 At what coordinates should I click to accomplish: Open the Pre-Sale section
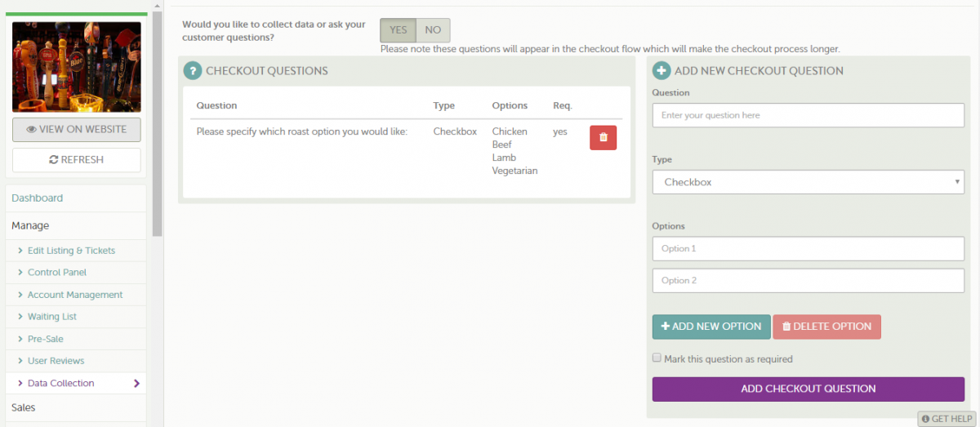[x=46, y=339]
